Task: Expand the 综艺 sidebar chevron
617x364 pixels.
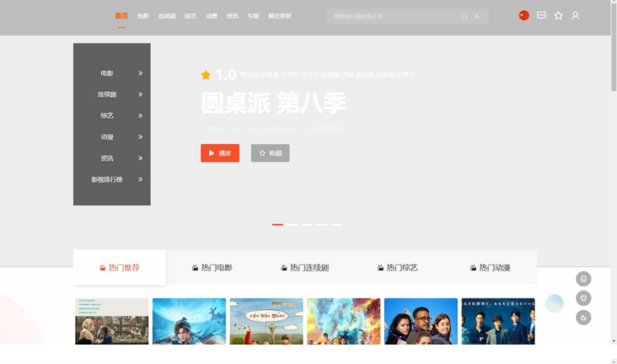Action: (x=140, y=115)
